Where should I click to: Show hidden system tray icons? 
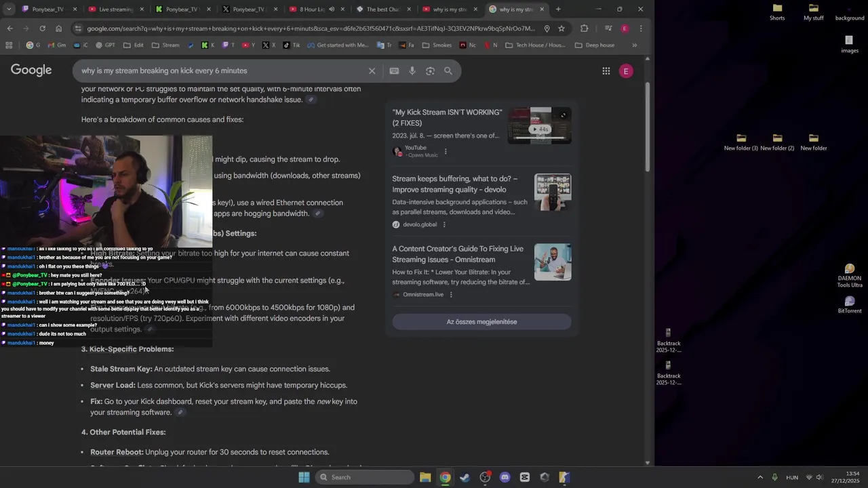(759, 477)
